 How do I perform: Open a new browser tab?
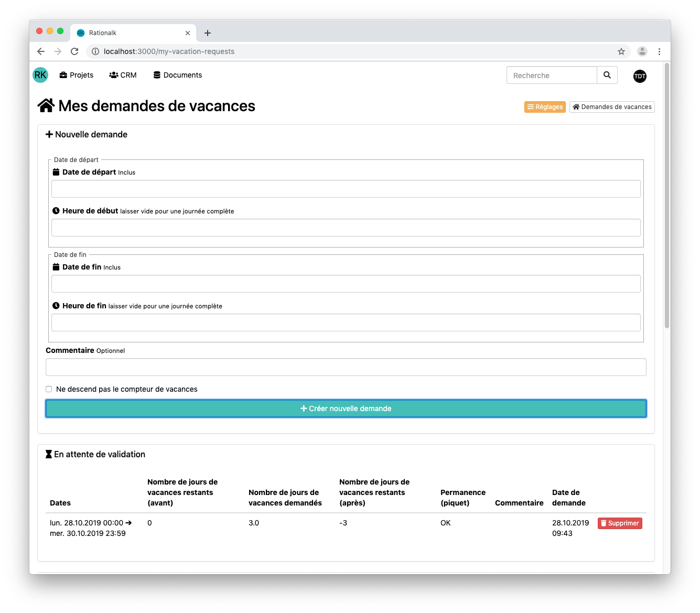(208, 33)
